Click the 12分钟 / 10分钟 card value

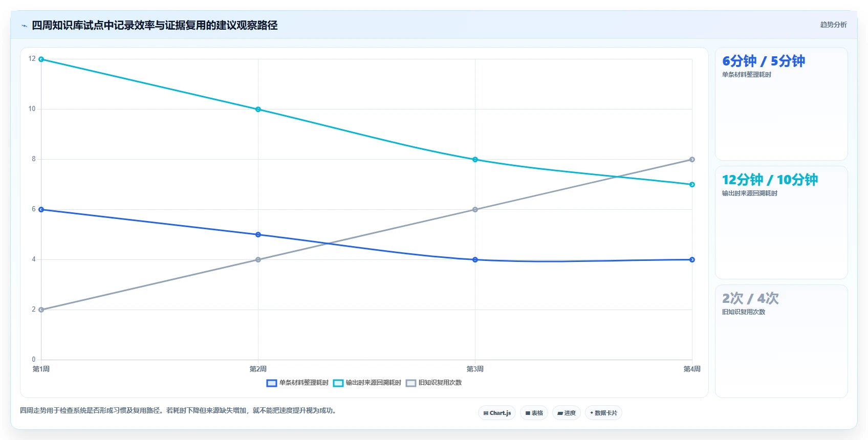770,180
